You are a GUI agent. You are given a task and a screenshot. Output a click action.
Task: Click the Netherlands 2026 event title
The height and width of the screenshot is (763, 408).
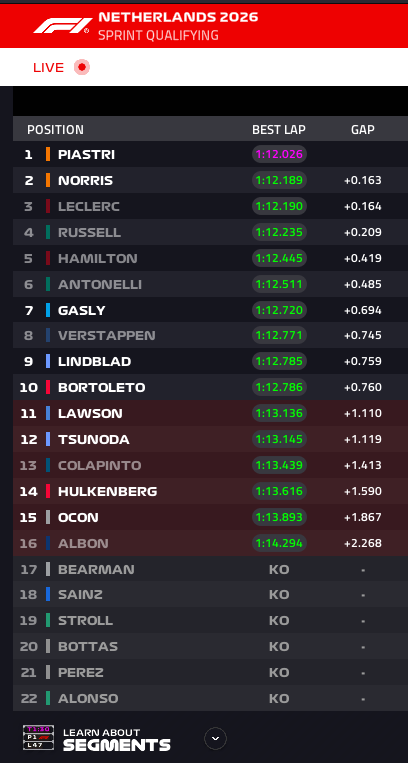click(x=178, y=18)
